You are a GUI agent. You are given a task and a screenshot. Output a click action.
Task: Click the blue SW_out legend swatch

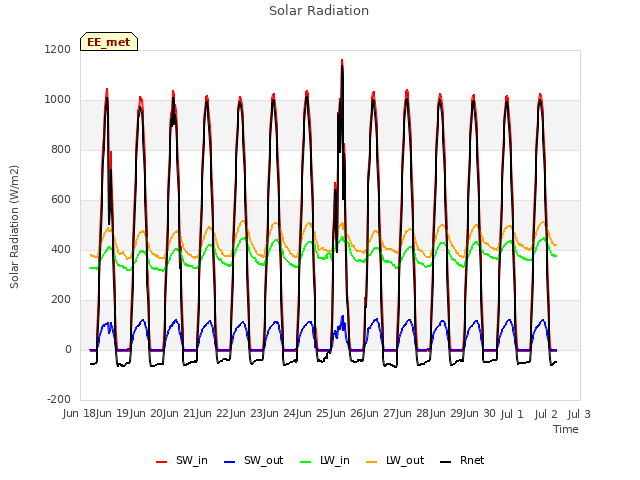coord(230,462)
